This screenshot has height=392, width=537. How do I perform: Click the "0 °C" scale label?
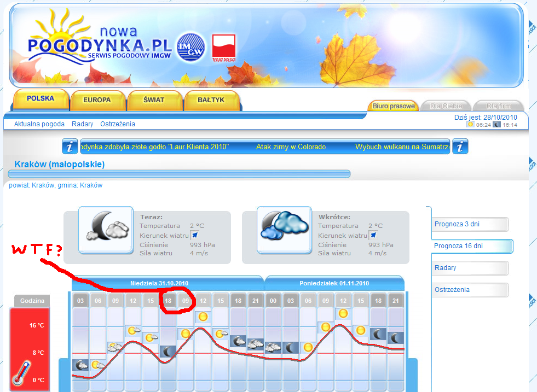click(38, 380)
